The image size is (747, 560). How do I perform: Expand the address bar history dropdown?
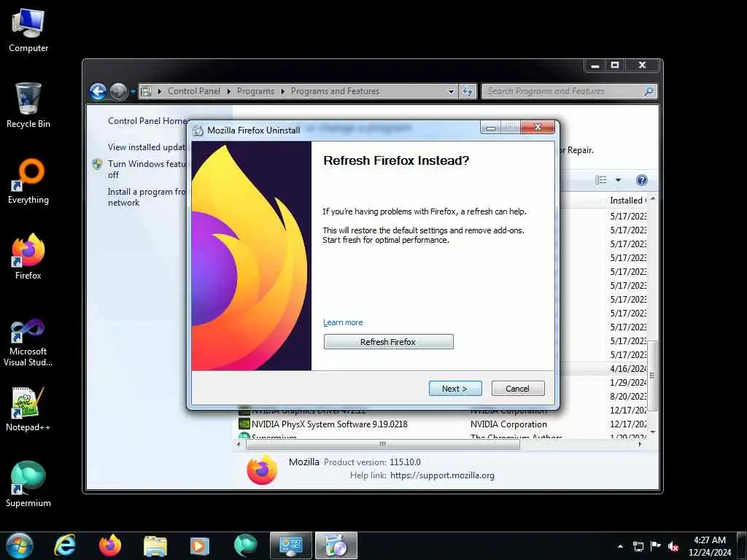click(451, 91)
